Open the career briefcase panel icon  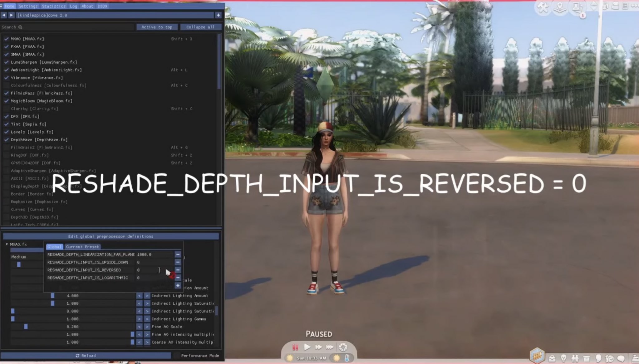[552, 358]
